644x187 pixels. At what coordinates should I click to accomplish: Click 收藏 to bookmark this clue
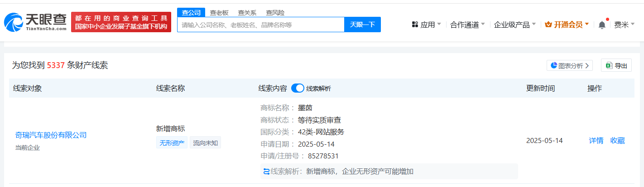click(617, 141)
